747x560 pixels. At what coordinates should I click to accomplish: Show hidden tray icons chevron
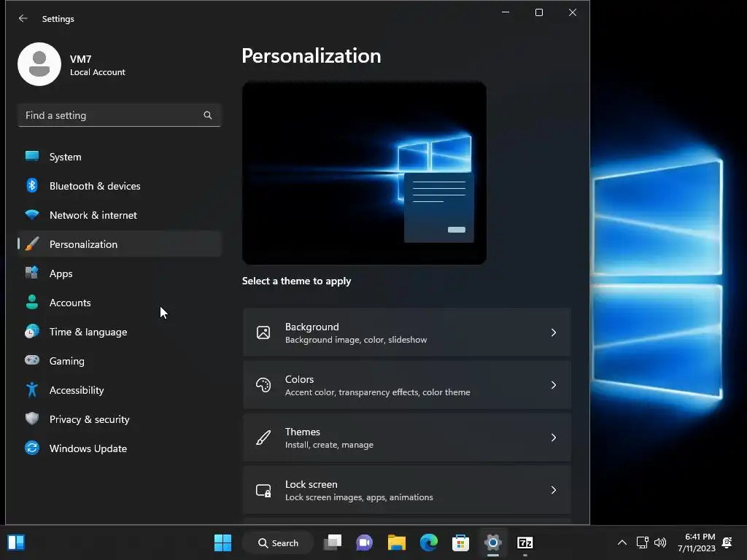(x=622, y=542)
